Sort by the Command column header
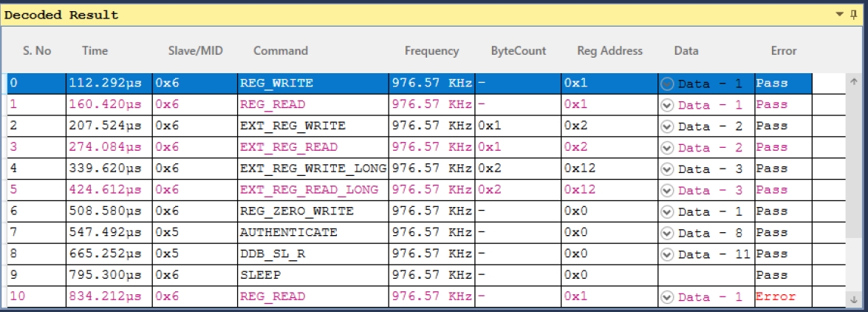The image size is (868, 312). [281, 51]
